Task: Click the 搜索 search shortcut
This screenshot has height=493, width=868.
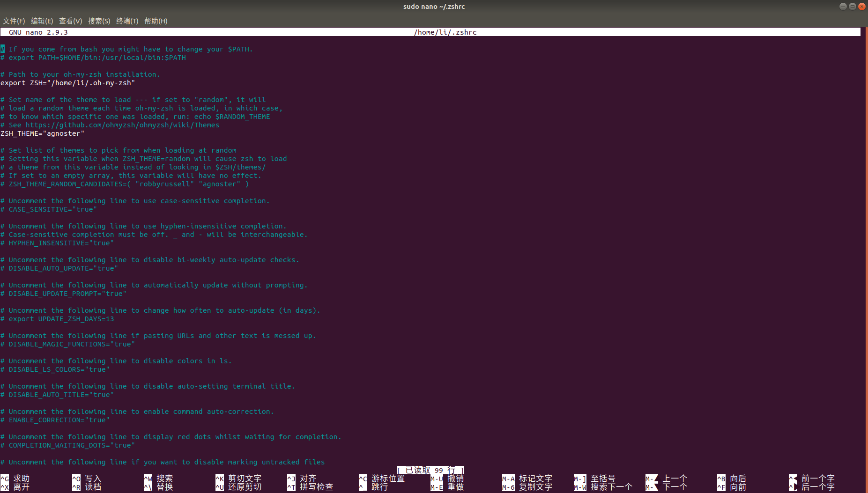Action: 164,478
